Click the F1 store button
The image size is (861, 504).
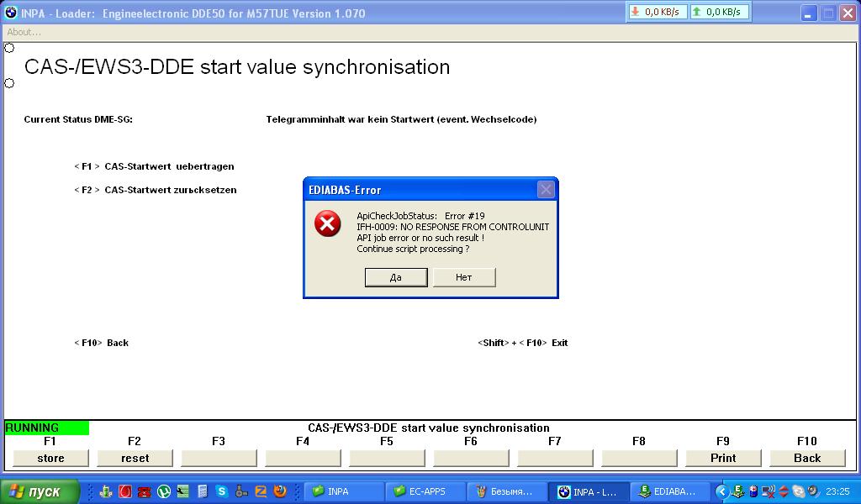[50, 458]
